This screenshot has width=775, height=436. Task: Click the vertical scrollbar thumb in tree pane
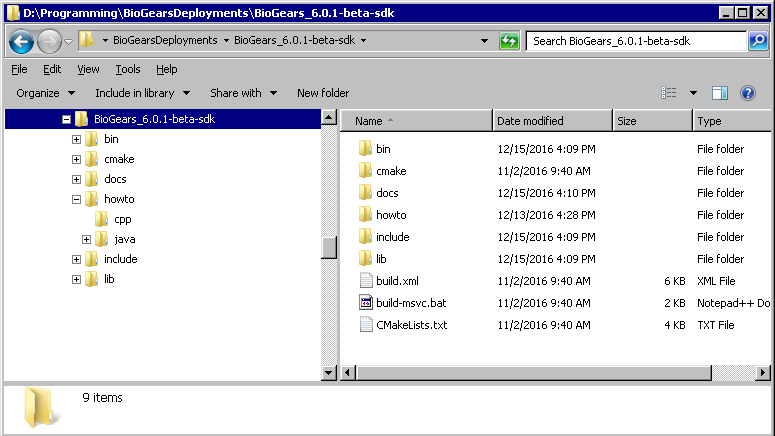pyautogui.click(x=329, y=248)
